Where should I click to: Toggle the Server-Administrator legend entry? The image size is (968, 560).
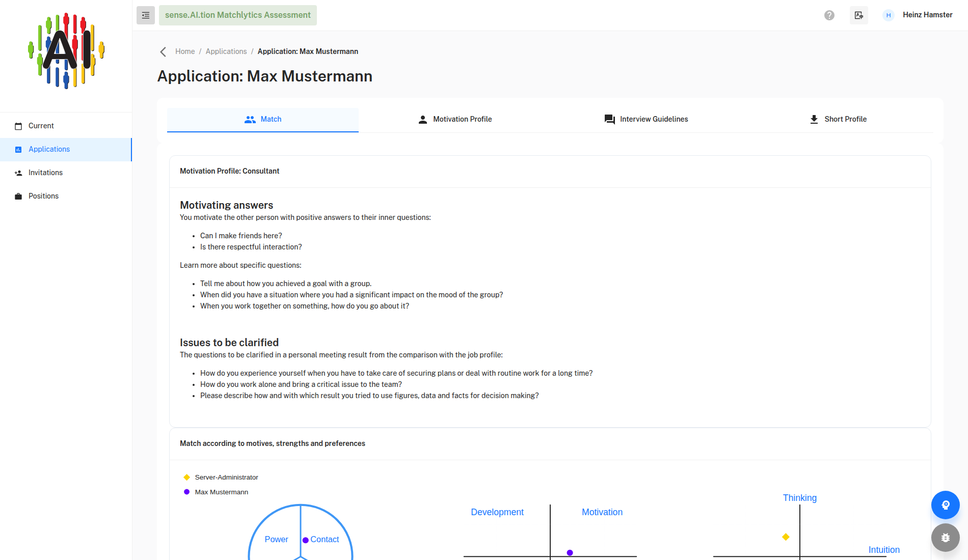tap(221, 478)
